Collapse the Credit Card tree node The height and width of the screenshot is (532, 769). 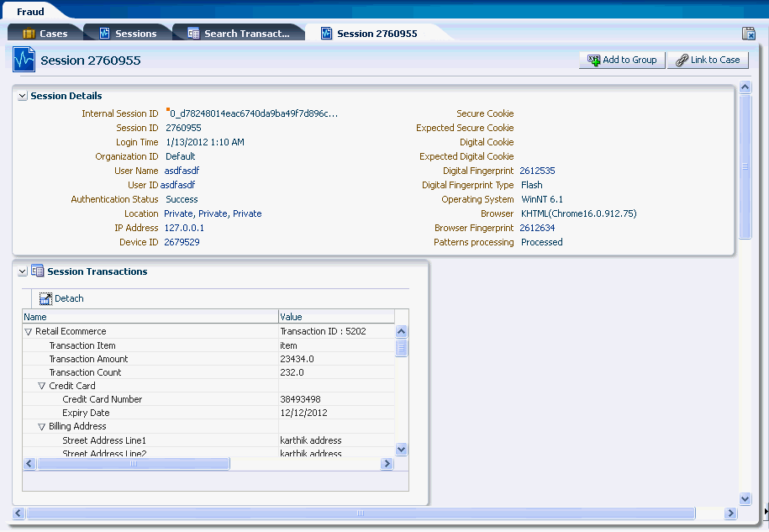pyautogui.click(x=42, y=387)
